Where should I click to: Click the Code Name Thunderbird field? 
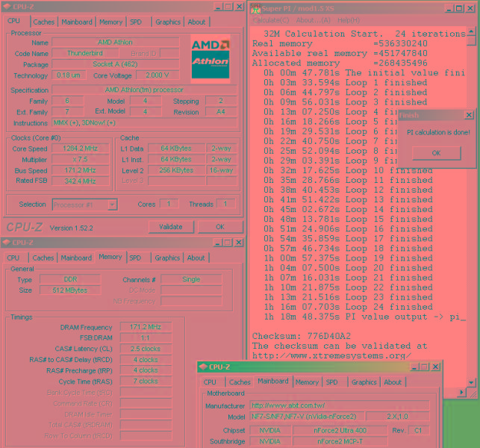point(85,53)
